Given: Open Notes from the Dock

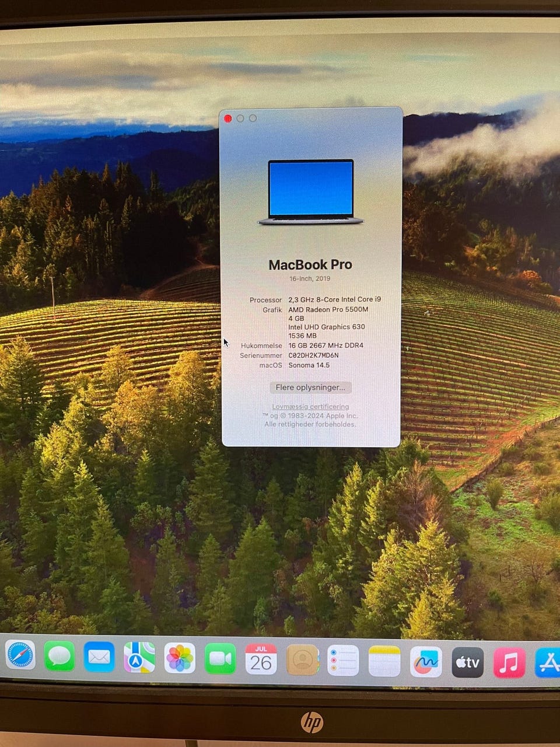Looking at the screenshot, I should 384,661.
